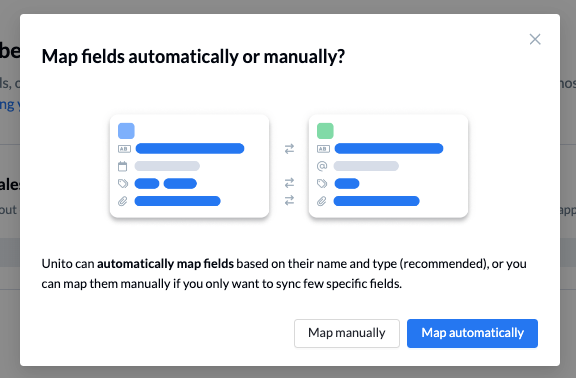The image size is (576, 378).
Task: Click the middle two-way sync arrows beside tags
Action: pos(289,183)
